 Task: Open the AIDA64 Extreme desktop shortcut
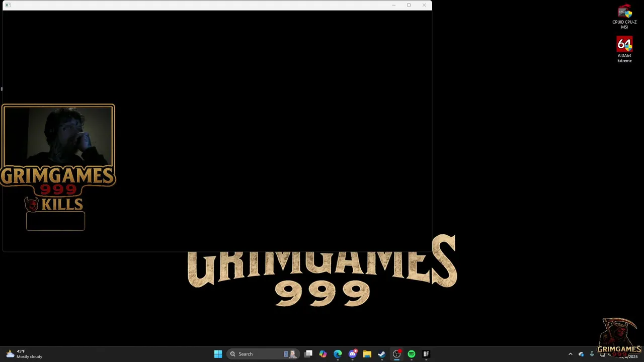click(x=624, y=50)
